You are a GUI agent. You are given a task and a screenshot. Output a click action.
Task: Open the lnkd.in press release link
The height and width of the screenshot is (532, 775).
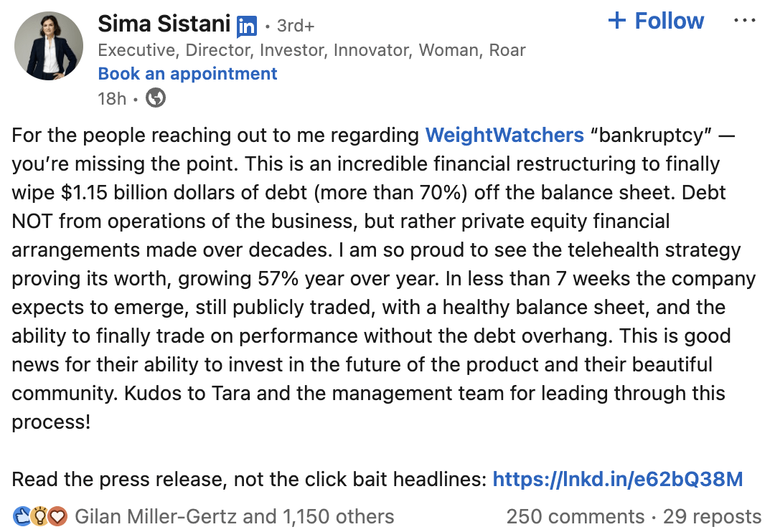tap(617, 479)
